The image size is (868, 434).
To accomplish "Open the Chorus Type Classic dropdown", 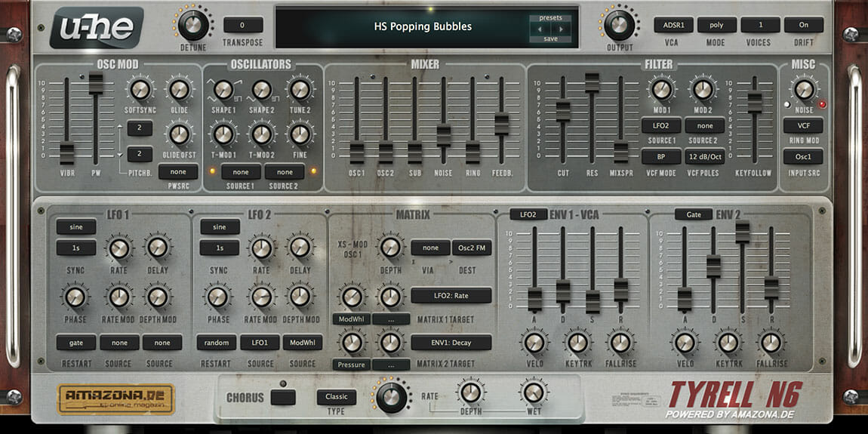I will coord(336,397).
